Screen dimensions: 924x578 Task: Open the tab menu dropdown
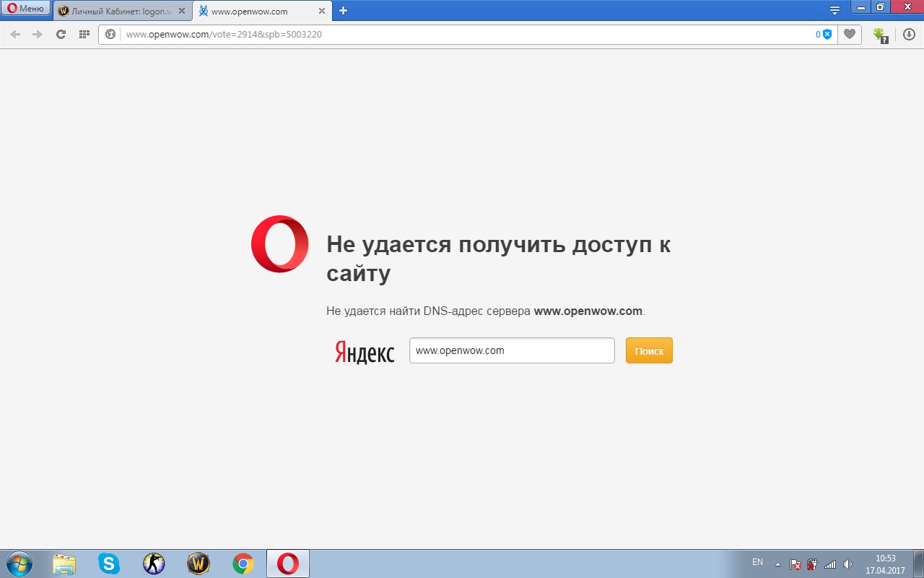pos(834,10)
